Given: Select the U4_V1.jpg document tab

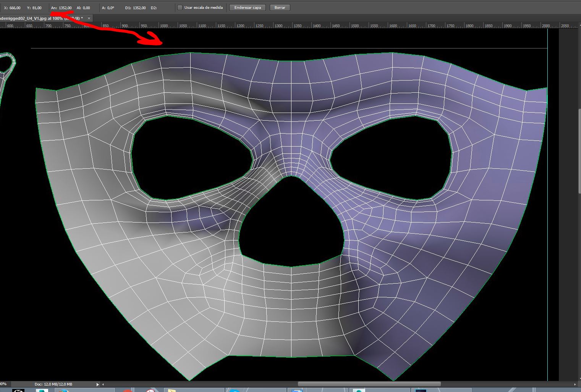Looking at the screenshot, I should click(38, 18).
